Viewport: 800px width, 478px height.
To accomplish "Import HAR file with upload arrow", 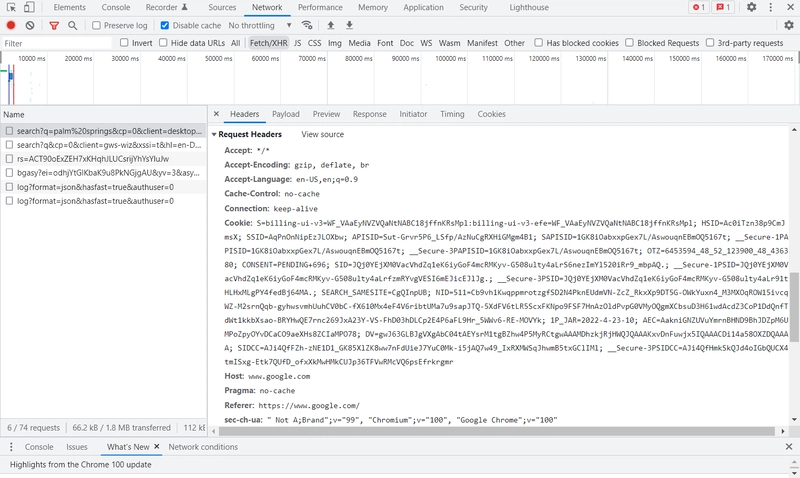I will pos(331,25).
